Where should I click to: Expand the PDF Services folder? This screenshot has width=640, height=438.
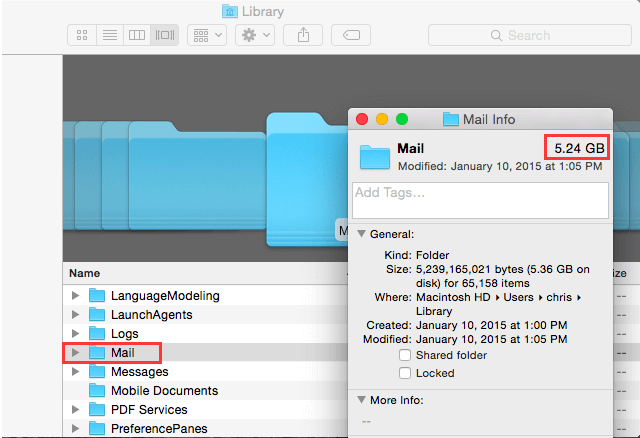tap(75, 409)
